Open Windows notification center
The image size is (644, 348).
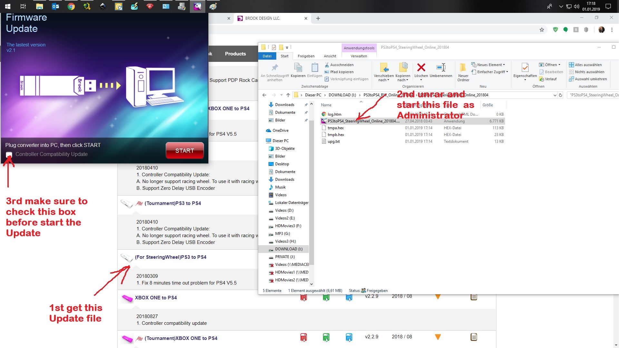pyautogui.click(x=608, y=6)
